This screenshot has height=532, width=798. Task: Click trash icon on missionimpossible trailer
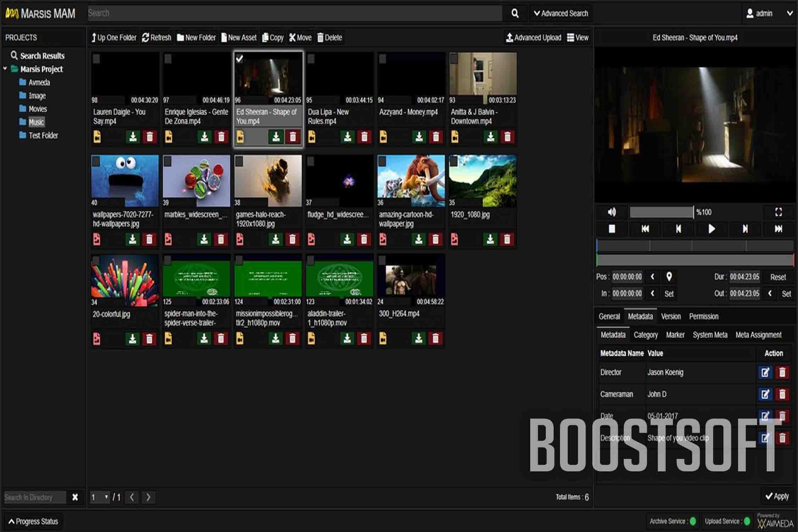coord(292,339)
